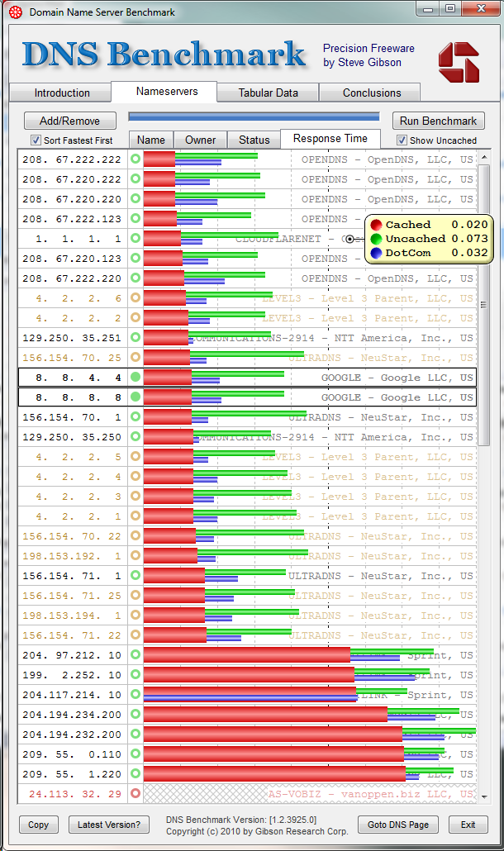504x851 pixels.
Task: Select the 156.154.71.25 server row
Action: 247,596
